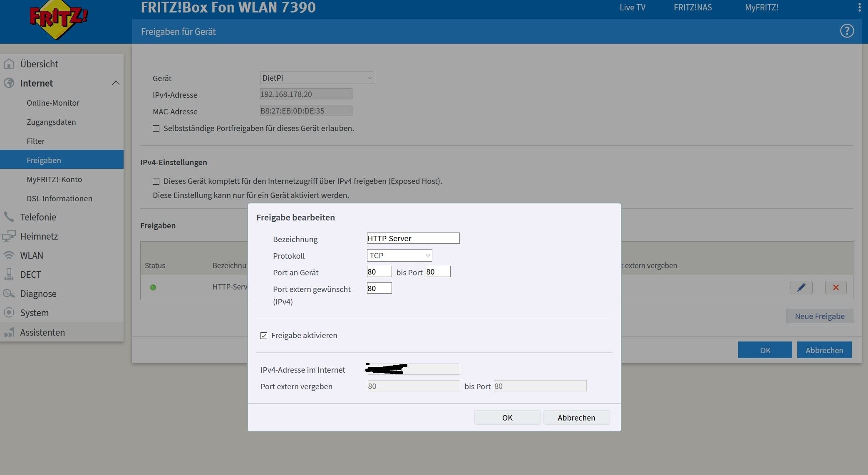
Task: Collapse the Internet menu chevron
Action: pyautogui.click(x=116, y=83)
